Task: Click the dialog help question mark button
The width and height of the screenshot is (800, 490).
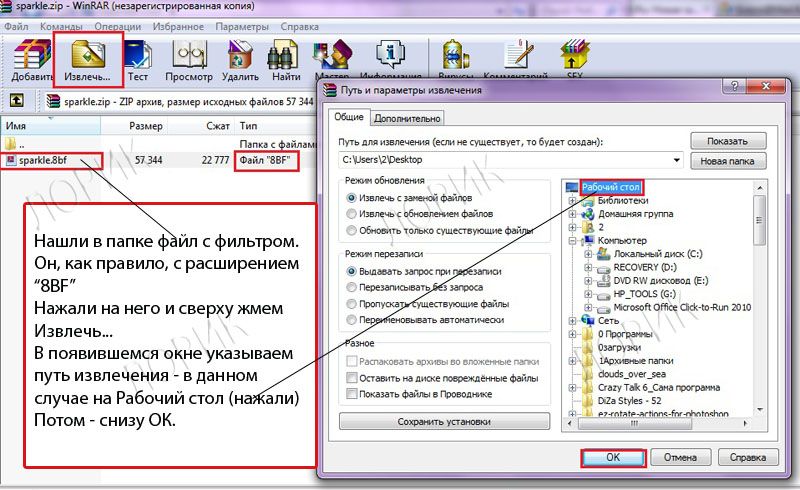Action: (x=734, y=86)
